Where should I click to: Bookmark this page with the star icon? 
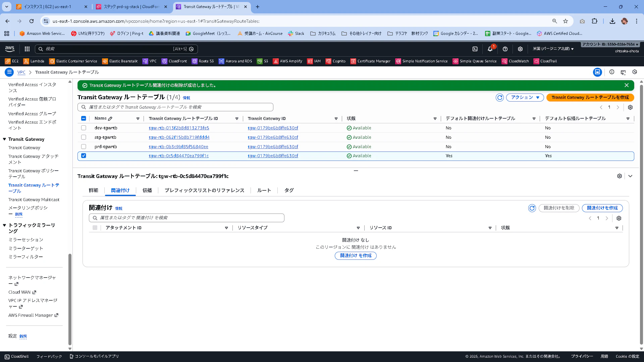coord(566,21)
